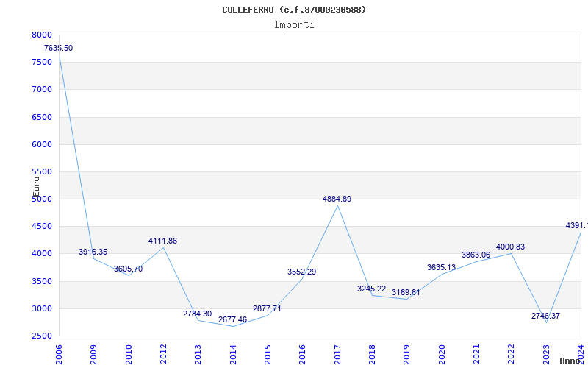The width and height of the screenshot is (588, 368).
Task: Click x-axis year 2016
Action: tap(302, 355)
